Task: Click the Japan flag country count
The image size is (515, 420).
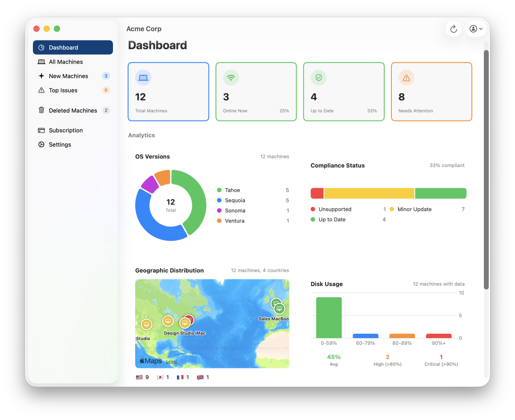Action: coord(163,377)
